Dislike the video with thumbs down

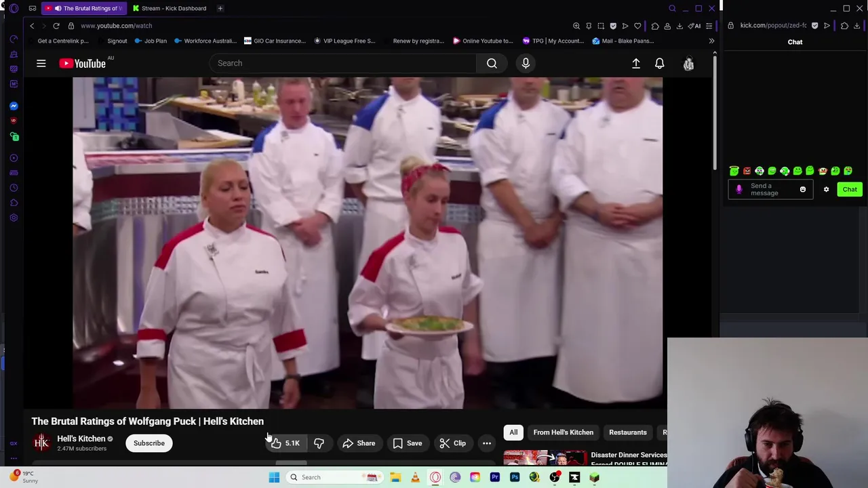click(x=319, y=443)
